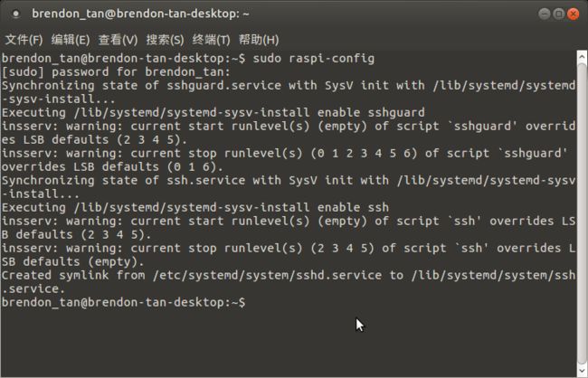This screenshot has height=378, width=588.
Task: Click the sudo raspi-config command text
Action: point(314,59)
